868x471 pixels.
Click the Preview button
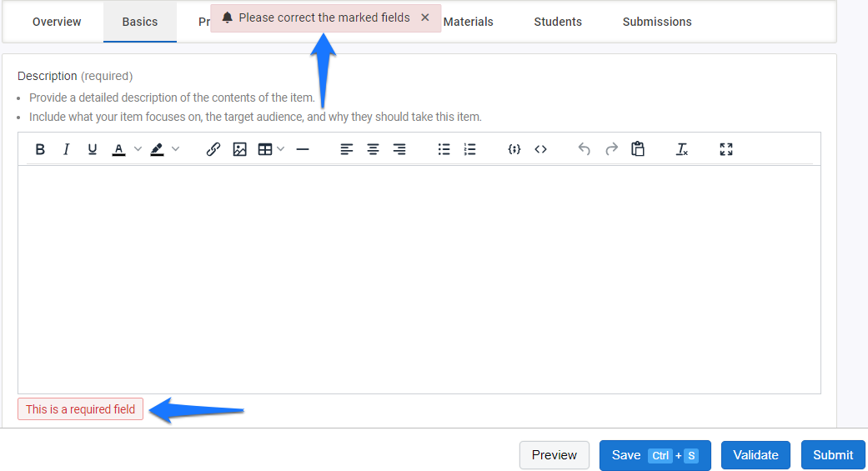554,455
